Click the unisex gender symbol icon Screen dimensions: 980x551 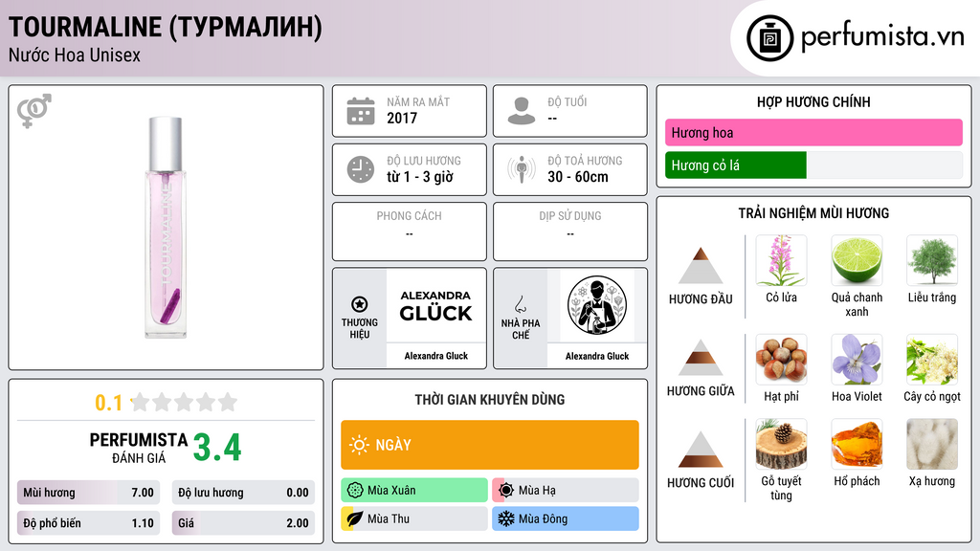tap(33, 111)
